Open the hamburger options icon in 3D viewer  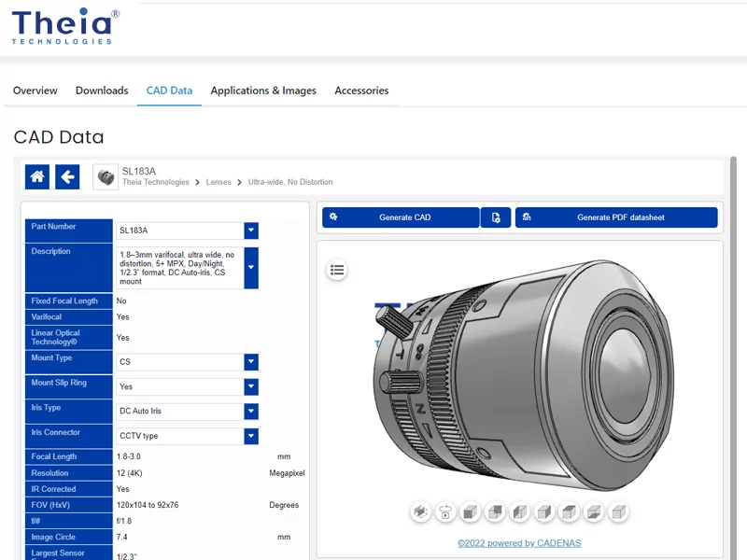(x=336, y=270)
